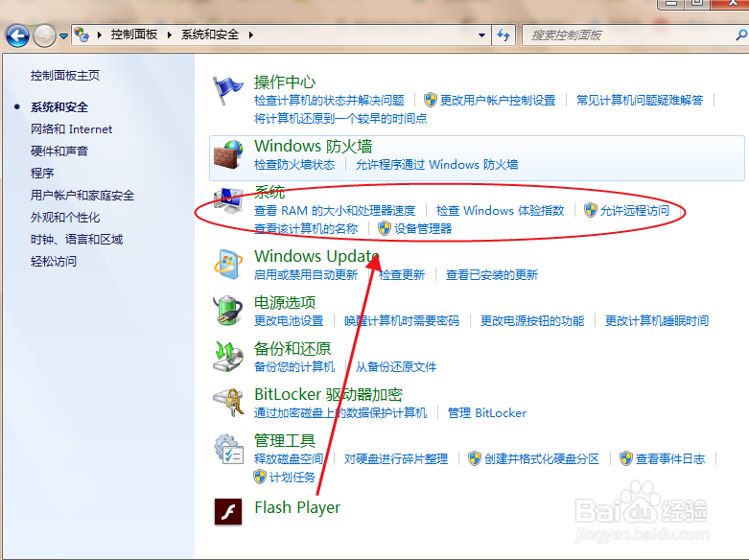Open 网络和 Internet category
Image resolution: width=749 pixels, height=560 pixels.
click(x=71, y=129)
